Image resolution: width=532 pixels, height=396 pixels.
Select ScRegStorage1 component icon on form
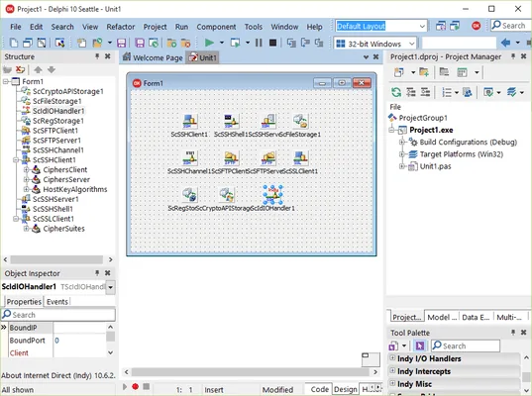189,195
